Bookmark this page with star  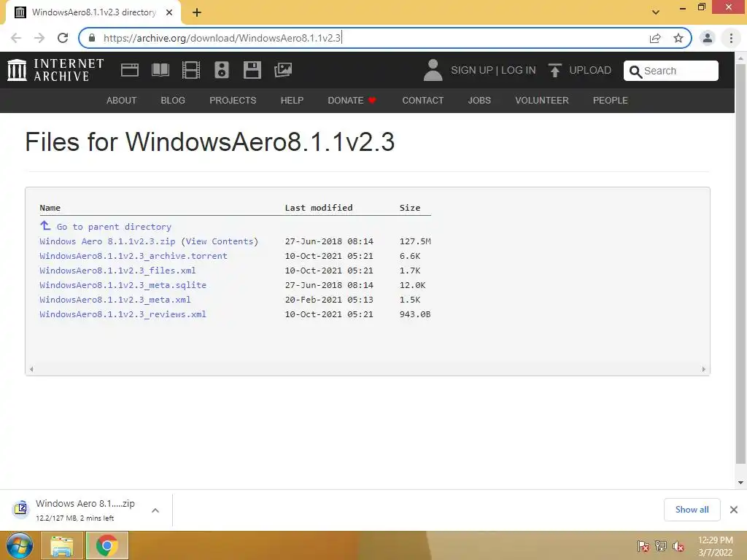[x=678, y=38]
